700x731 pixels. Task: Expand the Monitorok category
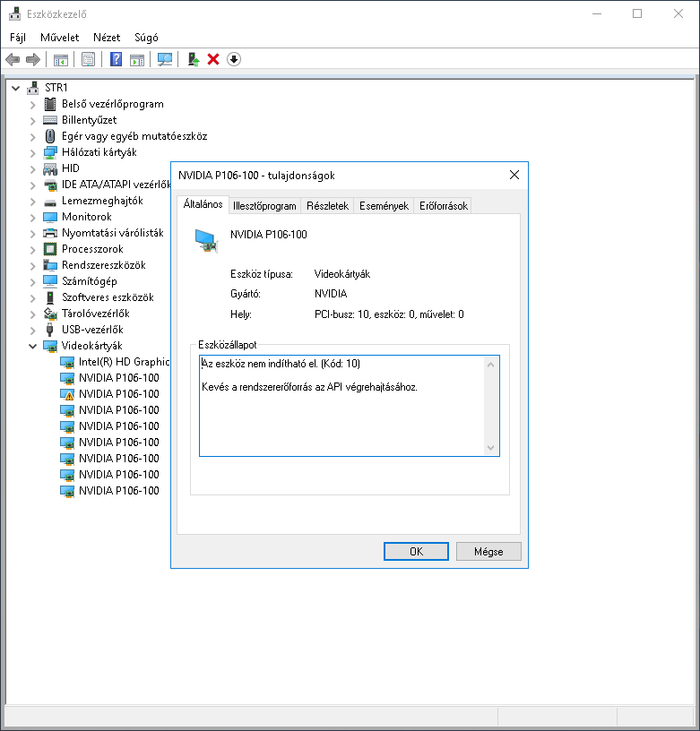click(32, 218)
